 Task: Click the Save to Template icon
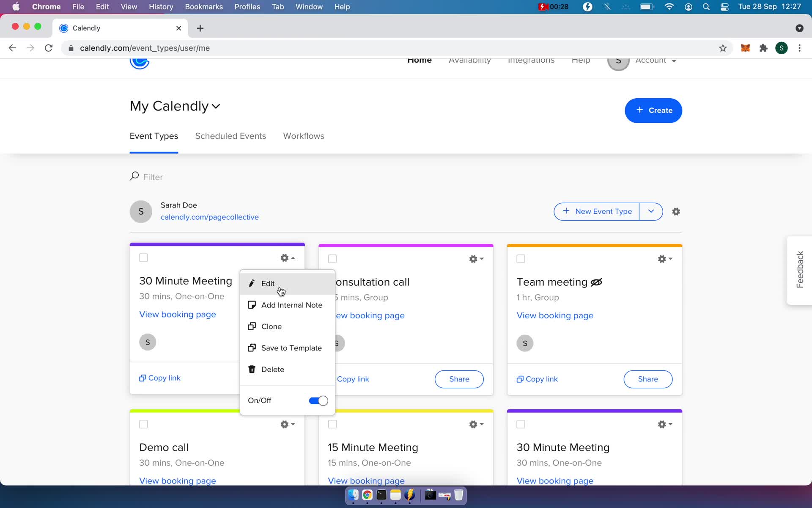[x=252, y=348]
